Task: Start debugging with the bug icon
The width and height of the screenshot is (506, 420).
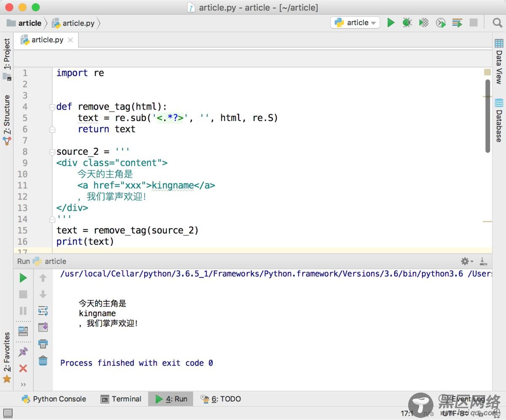Action: click(x=407, y=23)
